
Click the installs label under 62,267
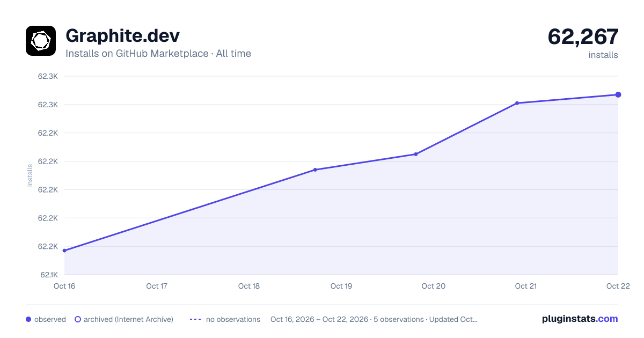point(603,55)
